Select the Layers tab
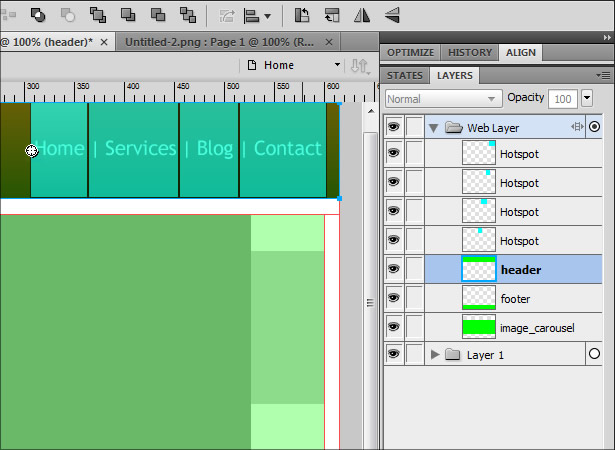Viewport: 615px width, 450px height. (x=455, y=75)
